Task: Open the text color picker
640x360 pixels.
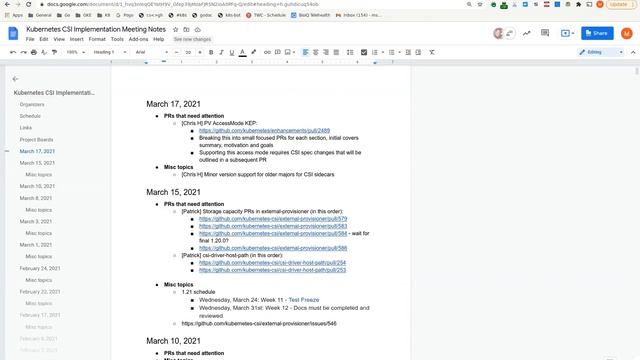Action: (242, 52)
